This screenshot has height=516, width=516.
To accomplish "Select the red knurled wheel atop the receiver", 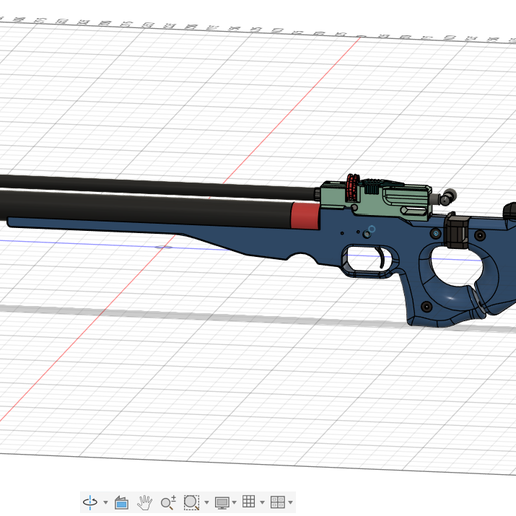I will point(353,187).
